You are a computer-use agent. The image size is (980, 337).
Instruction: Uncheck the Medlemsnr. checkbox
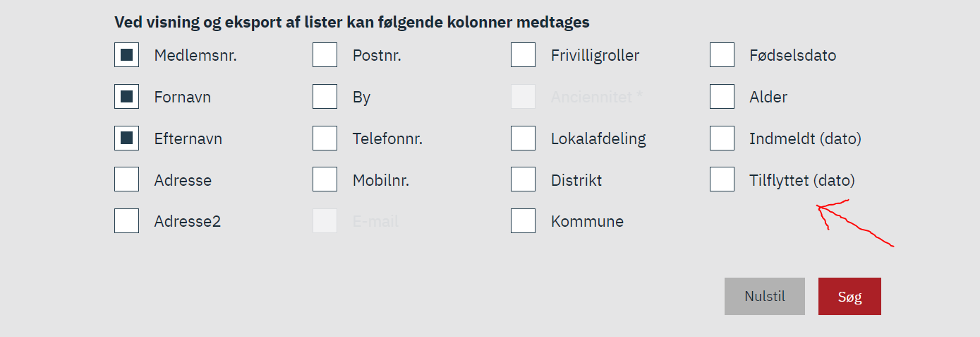pyautogui.click(x=126, y=55)
